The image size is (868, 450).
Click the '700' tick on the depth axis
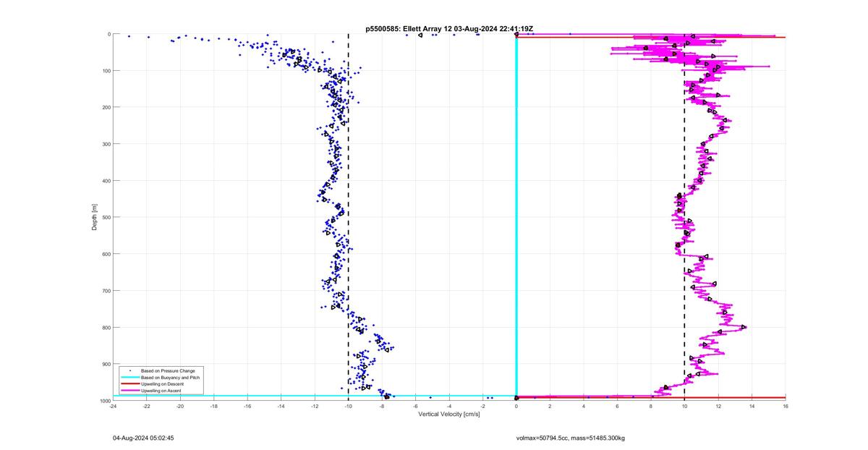click(x=106, y=291)
